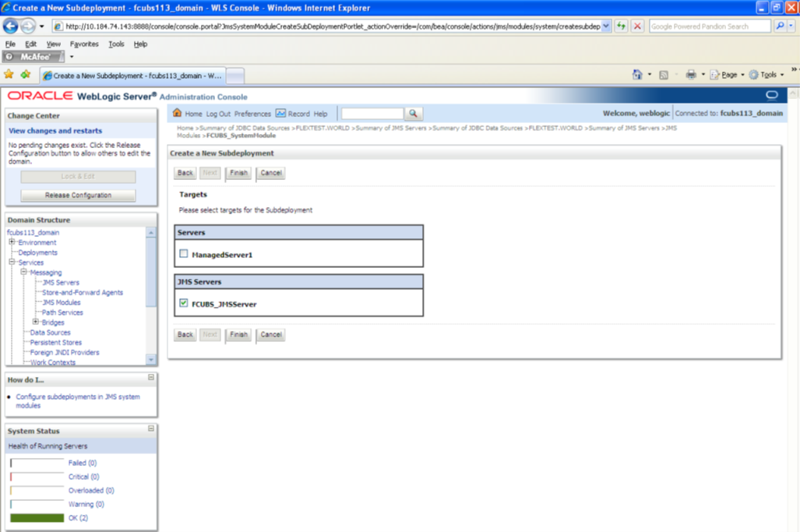Click the Log Out link
The height and width of the screenshot is (532, 800).
pos(218,114)
